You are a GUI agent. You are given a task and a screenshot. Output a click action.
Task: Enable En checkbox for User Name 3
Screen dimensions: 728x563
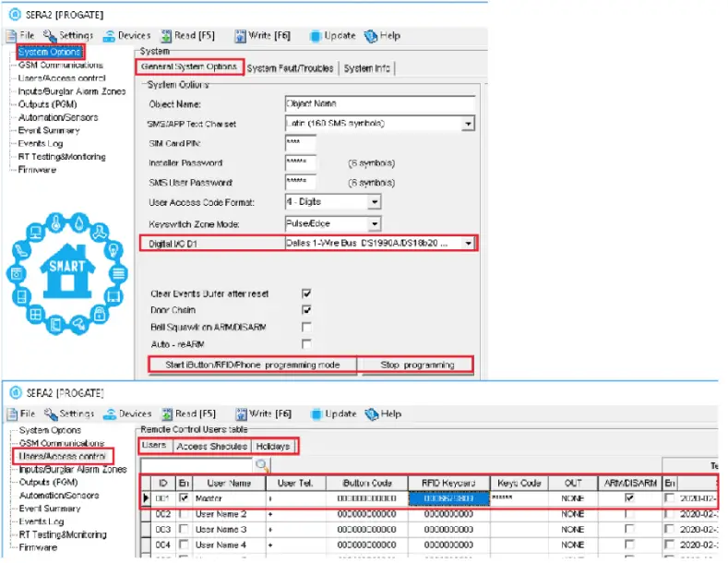coord(184,529)
